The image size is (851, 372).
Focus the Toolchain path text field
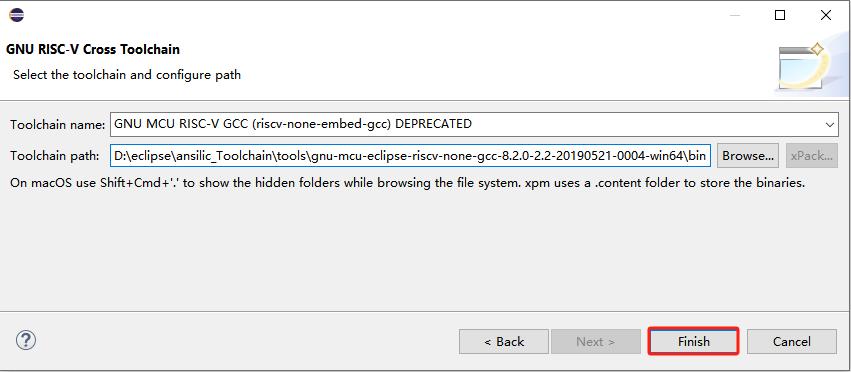[x=410, y=156]
